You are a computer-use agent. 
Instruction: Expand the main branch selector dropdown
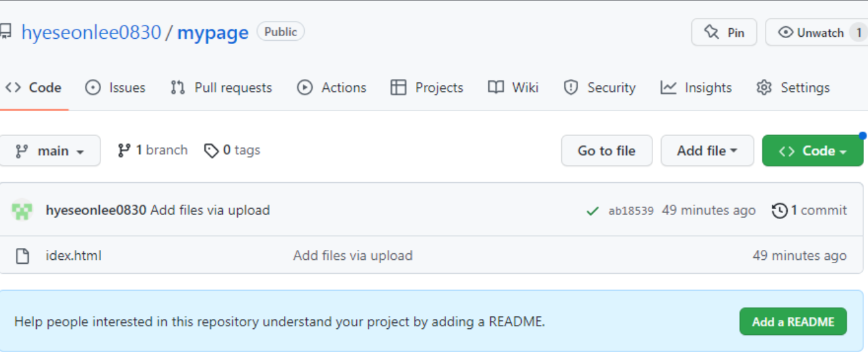[x=50, y=151]
